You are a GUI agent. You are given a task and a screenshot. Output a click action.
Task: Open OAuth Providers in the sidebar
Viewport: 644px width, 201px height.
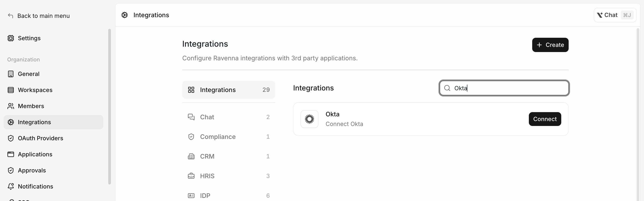click(x=53, y=138)
